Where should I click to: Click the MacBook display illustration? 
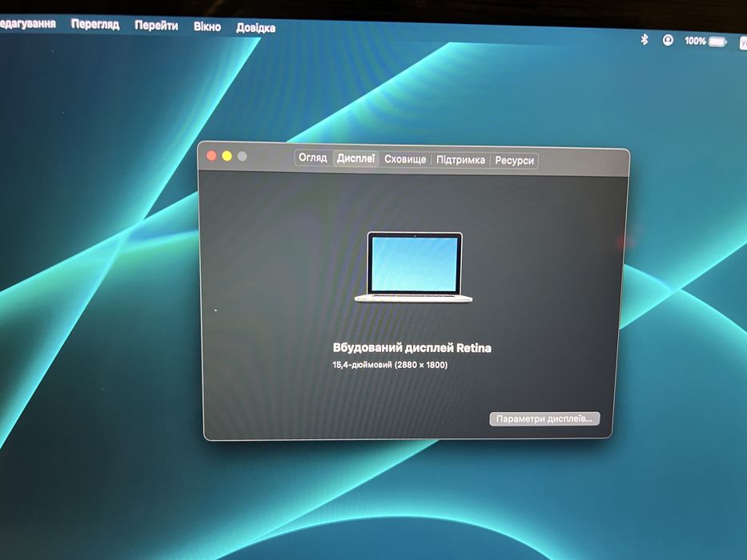(x=413, y=267)
